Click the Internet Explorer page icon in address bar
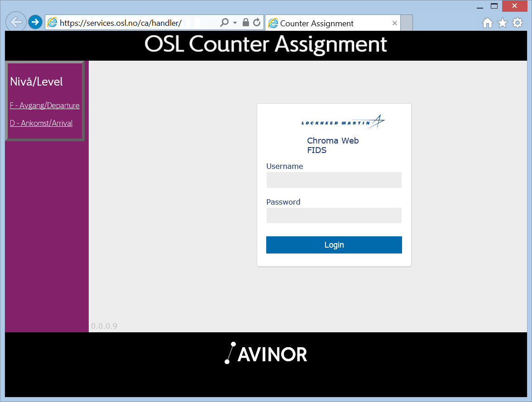 coord(52,22)
